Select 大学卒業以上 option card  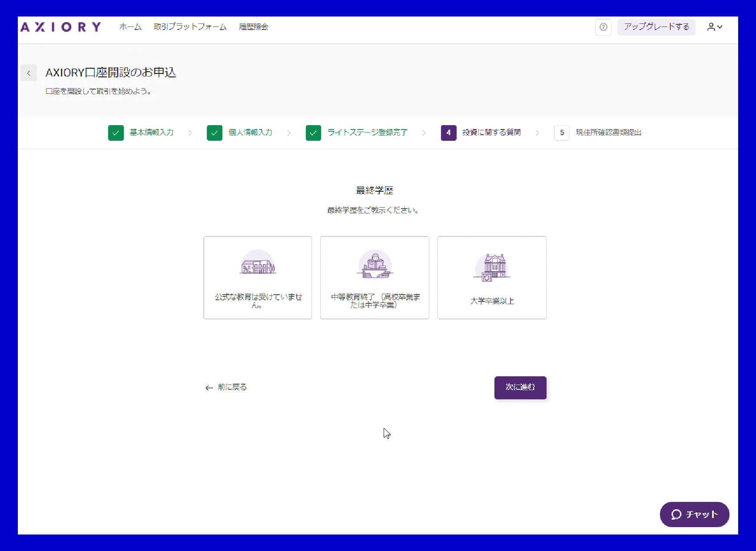[x=492, y=278]
